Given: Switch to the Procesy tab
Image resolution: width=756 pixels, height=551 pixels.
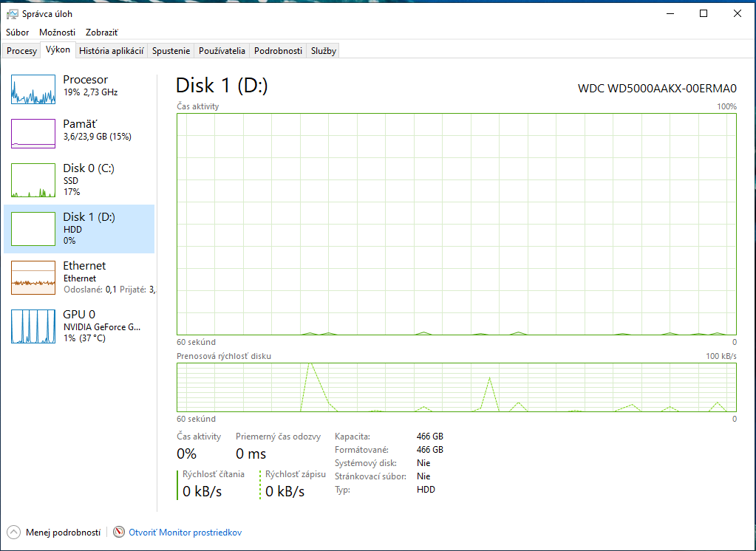Looking at the screenshot, I should click(x=21, y=51).
